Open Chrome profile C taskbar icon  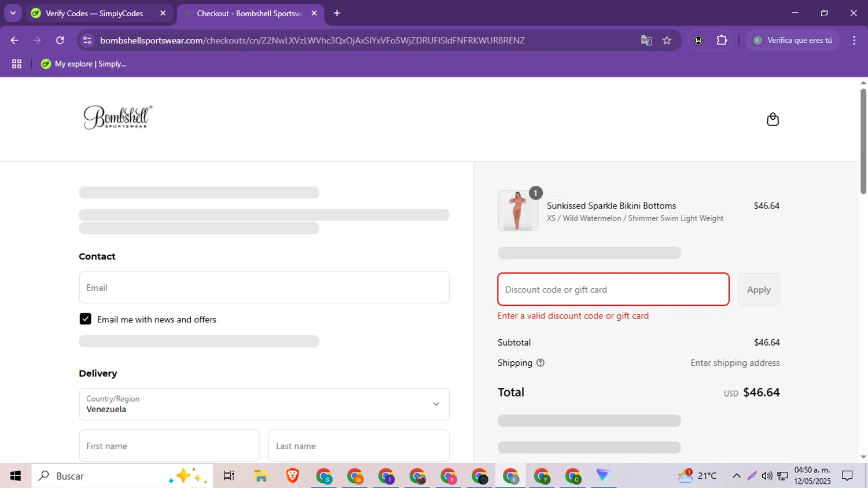573,476
